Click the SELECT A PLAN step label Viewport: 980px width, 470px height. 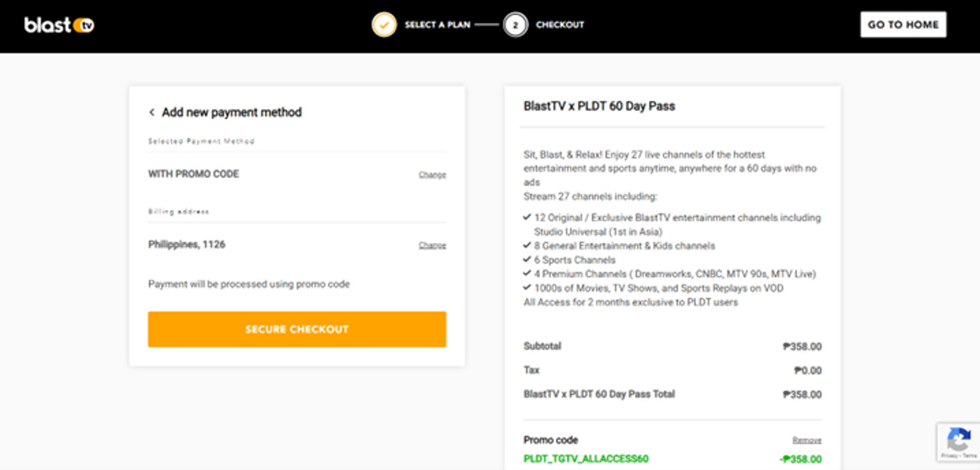pyautogui.click(x=437, y=25)
